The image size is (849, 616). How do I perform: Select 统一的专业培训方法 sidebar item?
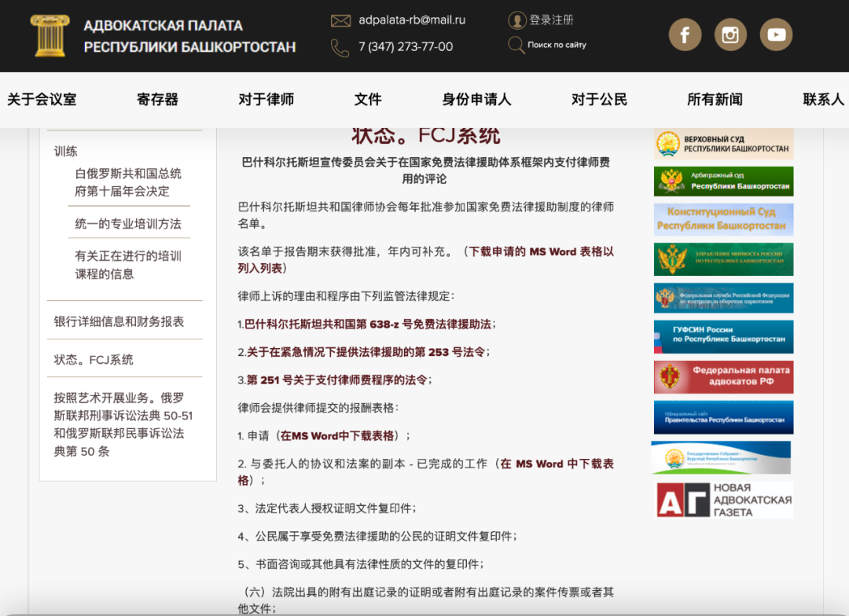point(128,224)
